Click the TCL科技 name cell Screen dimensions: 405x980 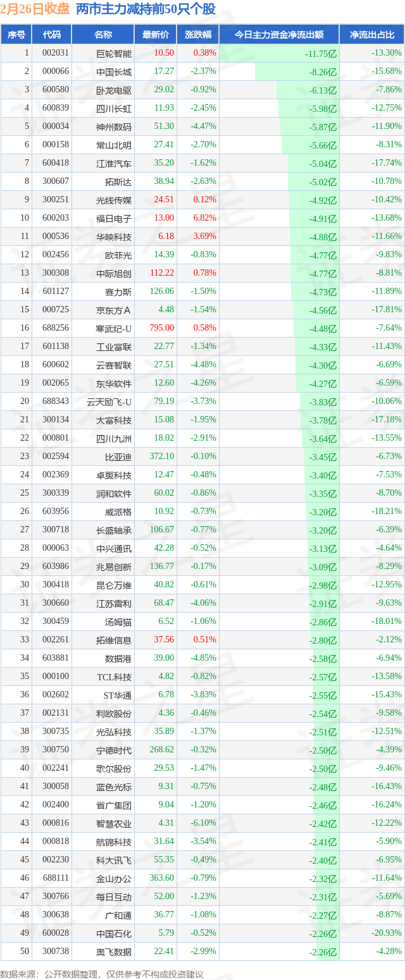pos(103,677)
